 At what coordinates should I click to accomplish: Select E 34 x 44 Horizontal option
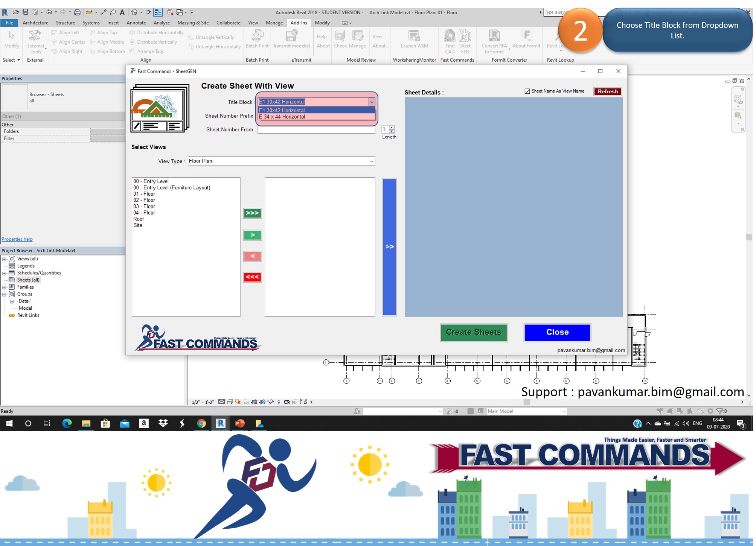pyautogui.click(x=282, y=117)
